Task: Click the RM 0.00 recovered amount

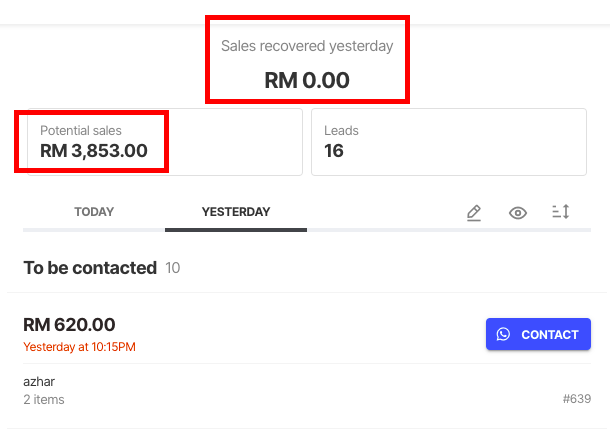Action: pos(307,80)
